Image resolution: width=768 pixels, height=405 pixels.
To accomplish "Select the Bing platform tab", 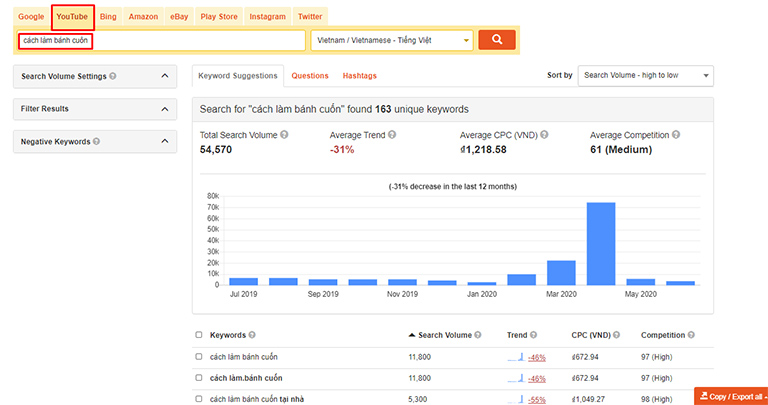I will [108, 17].
